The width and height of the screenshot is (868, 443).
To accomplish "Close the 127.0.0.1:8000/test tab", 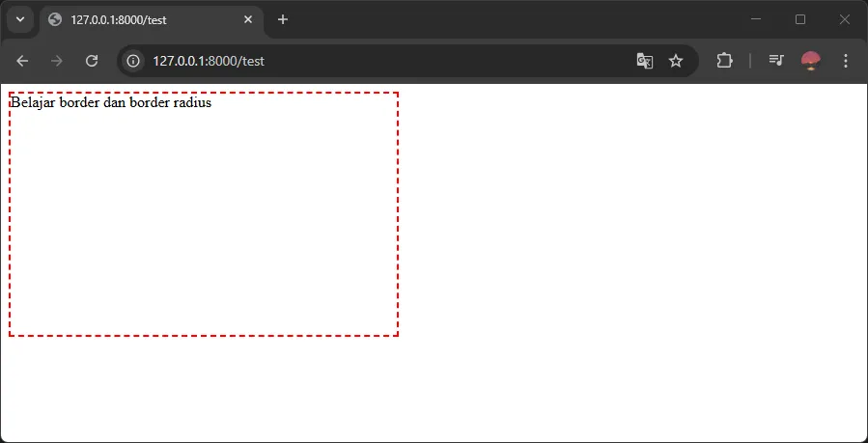I will (x=248, y=19).
